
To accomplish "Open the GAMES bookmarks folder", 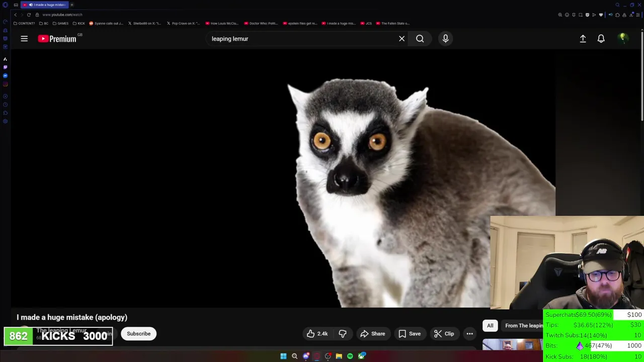I will tap(61, 23).
